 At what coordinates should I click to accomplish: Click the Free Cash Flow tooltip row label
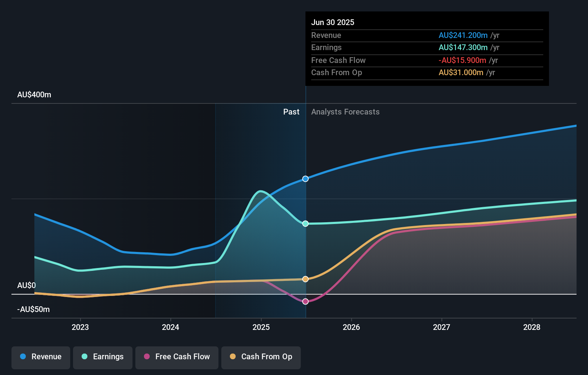338,60
